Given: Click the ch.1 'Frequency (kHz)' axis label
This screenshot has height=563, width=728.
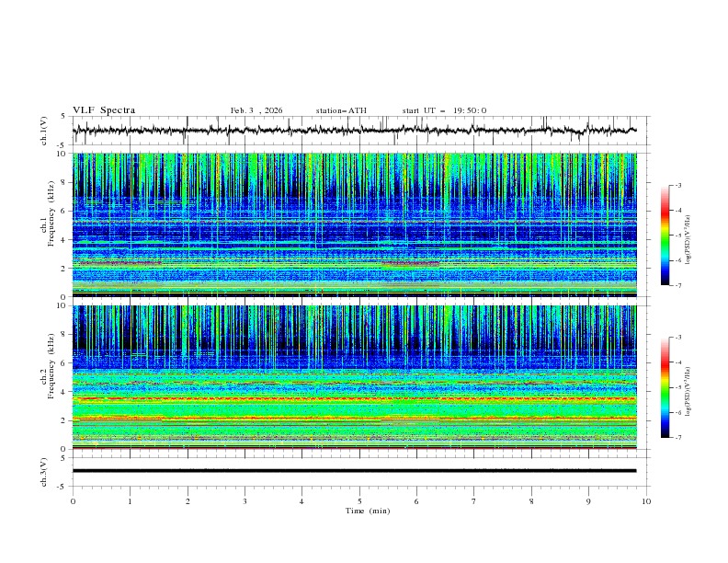Looking at the screenshot, I should pyautogui.click(x=51, y=214).
